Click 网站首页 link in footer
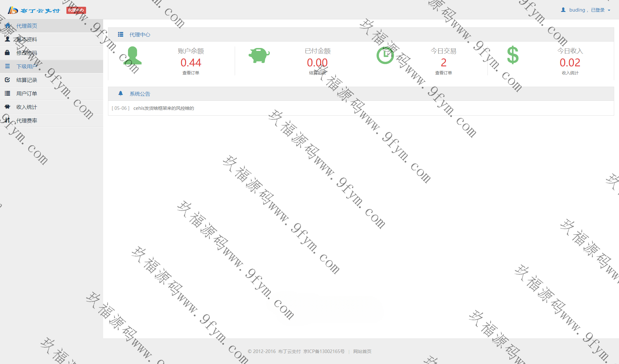The height and width of the screenshot is (364, 619). (x=362, y=351)
